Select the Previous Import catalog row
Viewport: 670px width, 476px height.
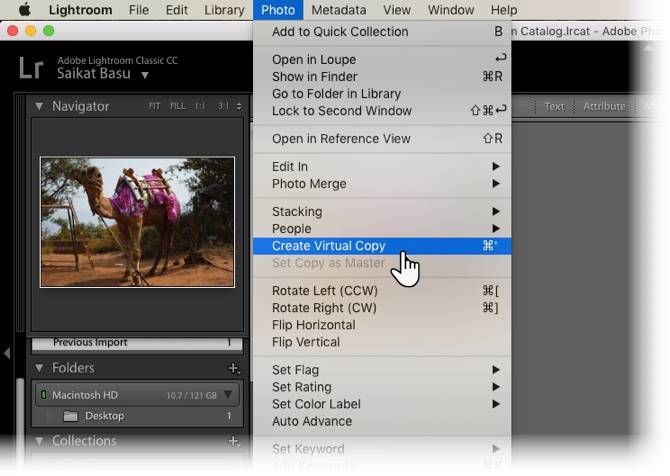(x=137, y=343)
